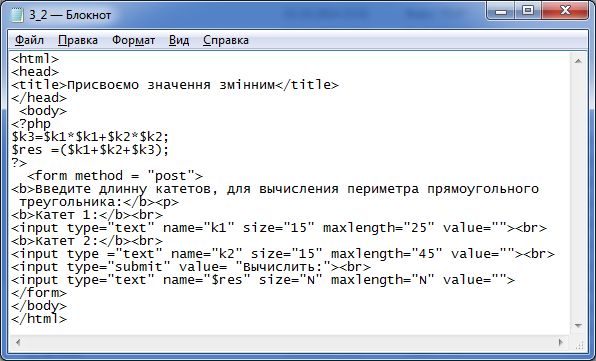596x361 pixels.
Task: Place cursor on the <head> line
Action: tap(35, 72)
